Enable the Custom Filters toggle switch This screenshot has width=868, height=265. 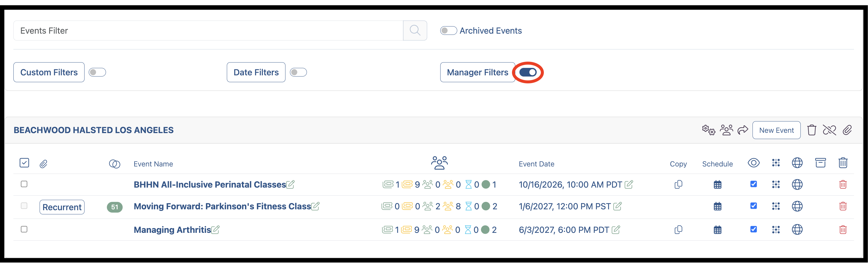click(97, 72)
